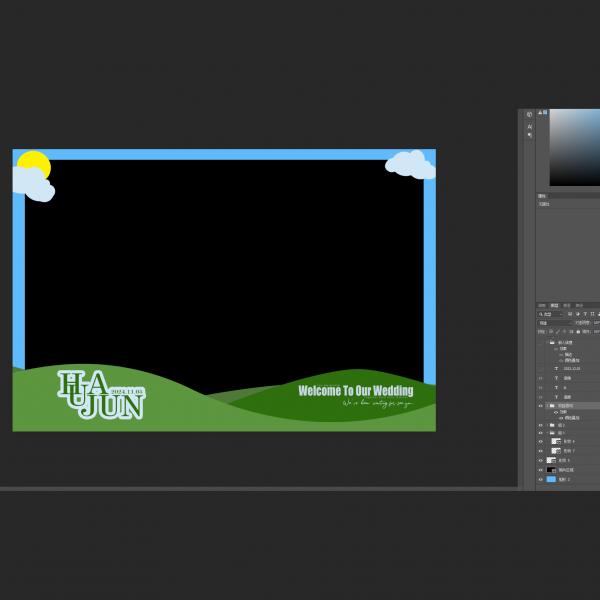Viewport: 600px width, 600px height.
Task: Select the black-filled layer thumbnail
Action: coord(551,470)
